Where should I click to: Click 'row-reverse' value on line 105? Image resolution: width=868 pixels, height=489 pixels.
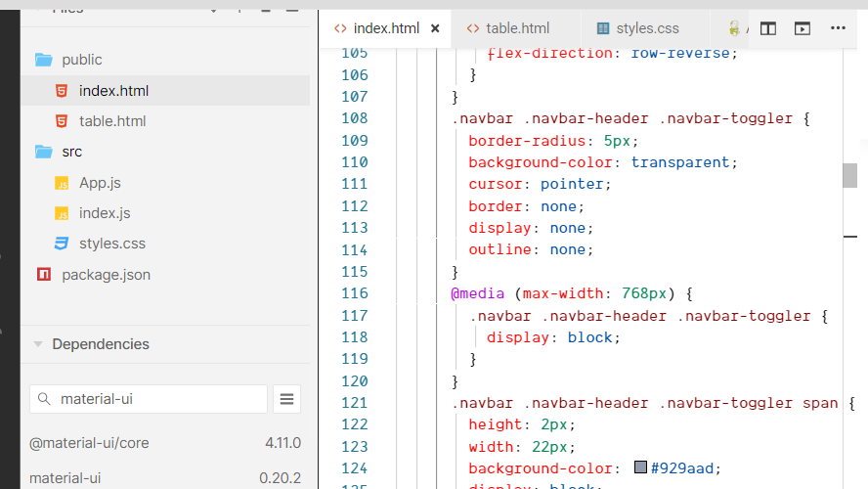[680, 53]
